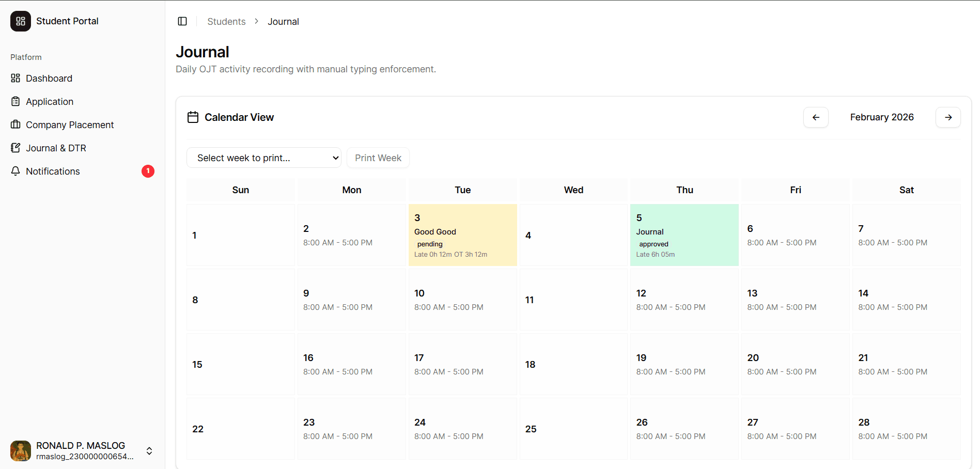Screen dimensions: 980x469
Task: Click the red notification count badge
Action: (x=148, y=171)
